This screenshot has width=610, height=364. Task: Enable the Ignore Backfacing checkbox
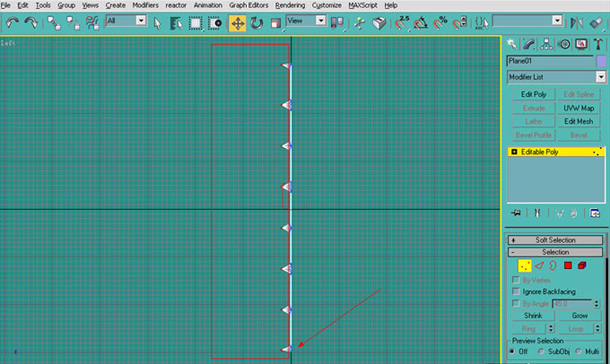(x=516, y=291)
